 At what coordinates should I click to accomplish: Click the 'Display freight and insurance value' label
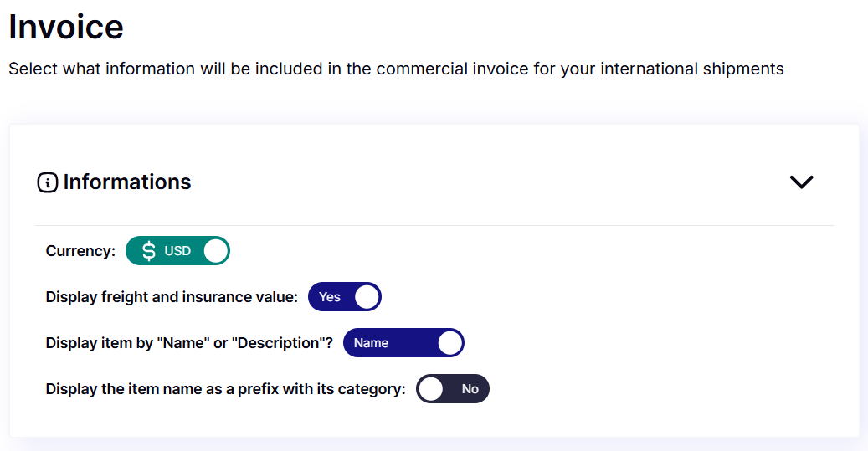[x=172, y=296]
